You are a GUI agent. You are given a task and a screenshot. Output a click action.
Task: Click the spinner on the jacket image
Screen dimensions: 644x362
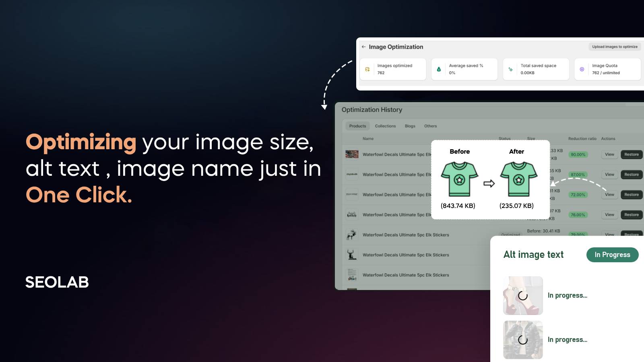pyautogui.click(x=523, y=340)
